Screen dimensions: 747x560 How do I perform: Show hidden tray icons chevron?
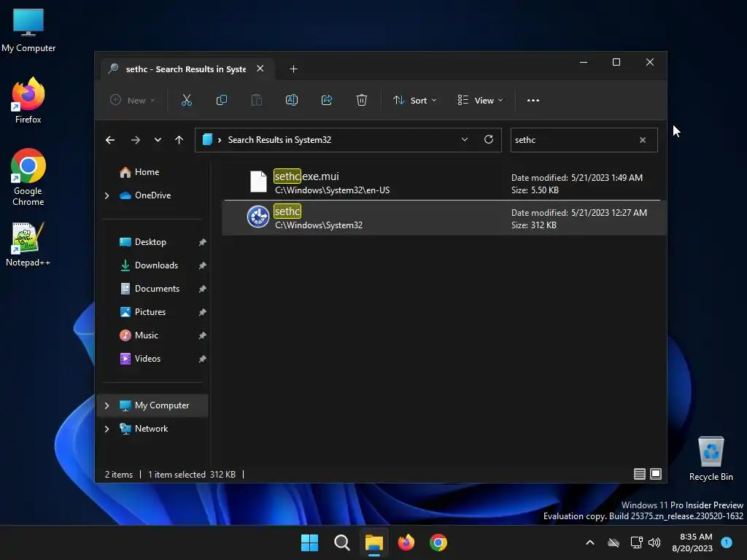589,542
